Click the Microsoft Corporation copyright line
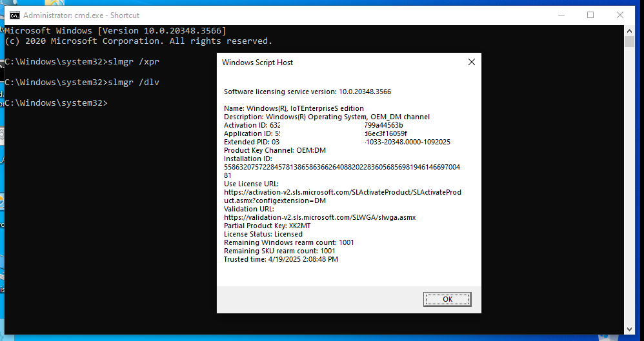Viewport: 644px width, 341px height. click(138, 41)
